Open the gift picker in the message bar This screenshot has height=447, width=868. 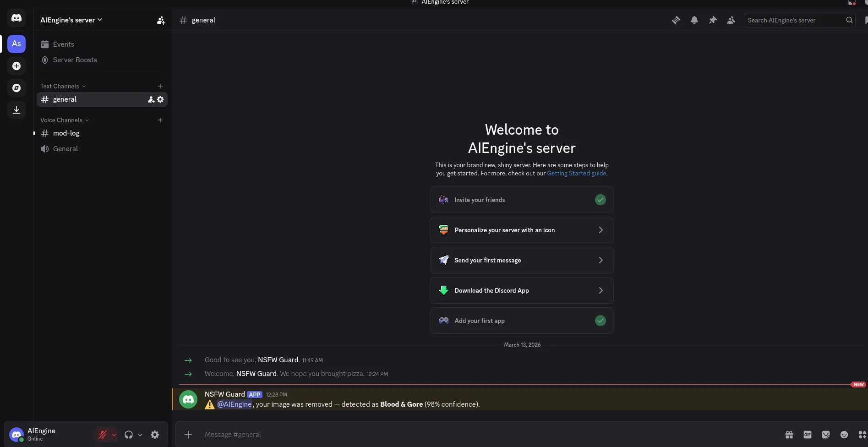pos(789,435)
